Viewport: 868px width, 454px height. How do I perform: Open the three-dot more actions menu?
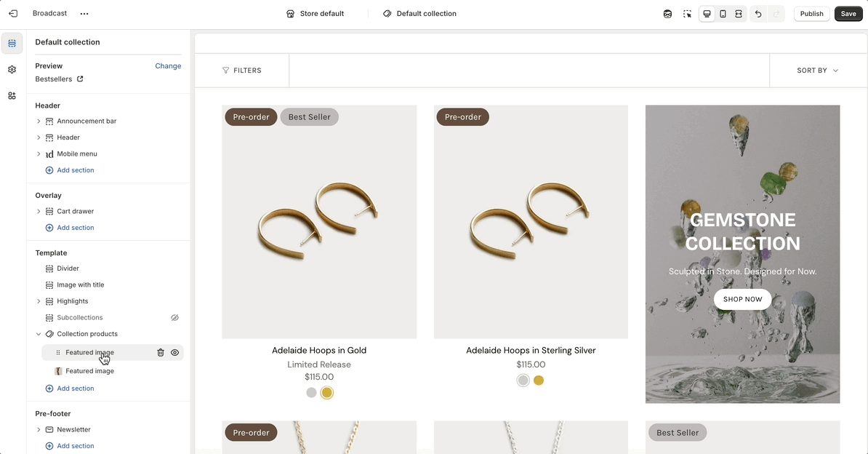(84, 14)
